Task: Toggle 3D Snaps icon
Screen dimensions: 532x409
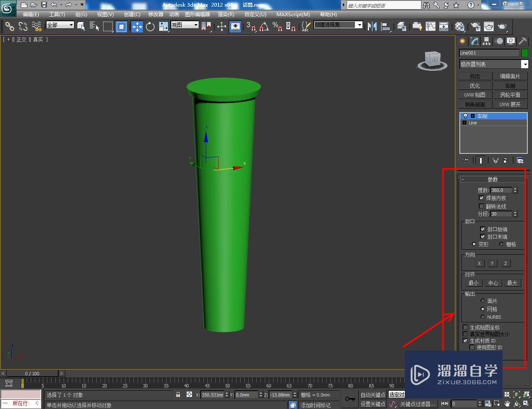Action: [251, 26]
